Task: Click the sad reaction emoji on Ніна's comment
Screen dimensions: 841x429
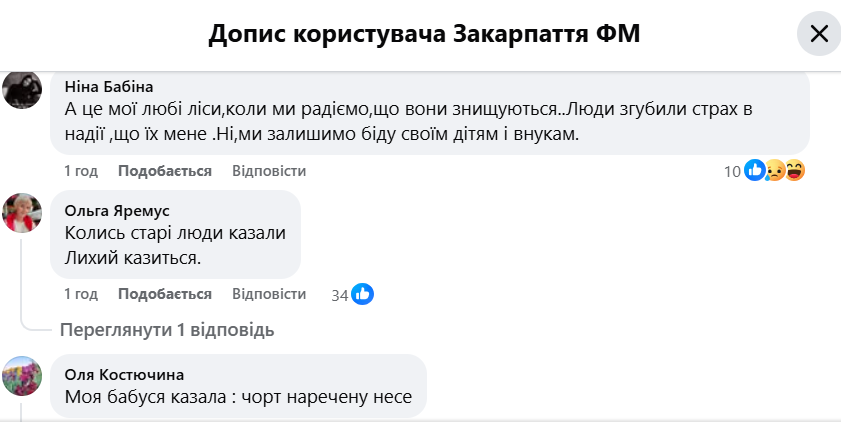Action: coord(774,171)
